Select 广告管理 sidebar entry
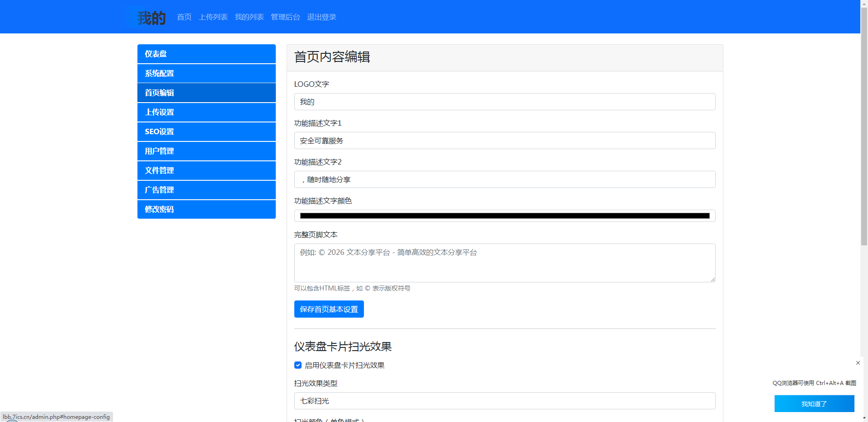The width and height of the screenshot is (868, 422). [x=206, y=190]
